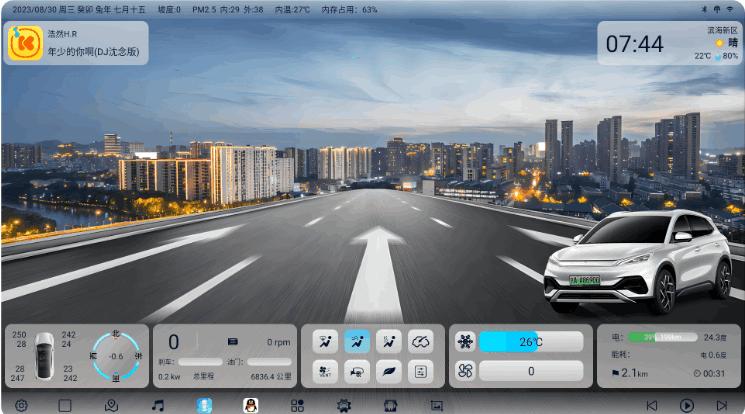Open the 07:44 clock weather widget
The height and width of the screenshot is (414, 745).
(x=669, y=44)
